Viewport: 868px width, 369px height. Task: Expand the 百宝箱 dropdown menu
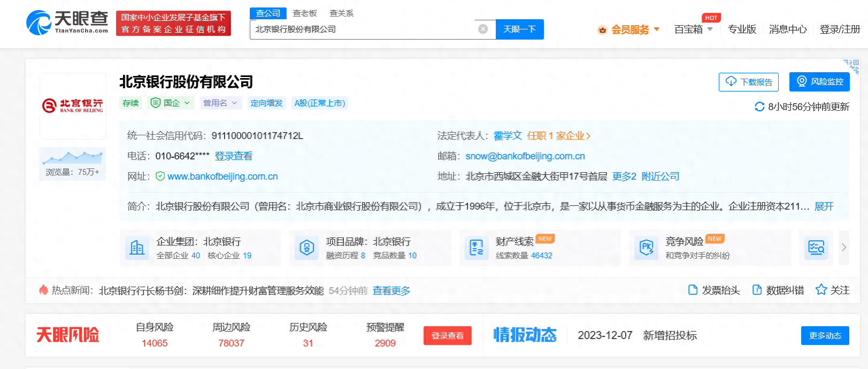[694, 29]
